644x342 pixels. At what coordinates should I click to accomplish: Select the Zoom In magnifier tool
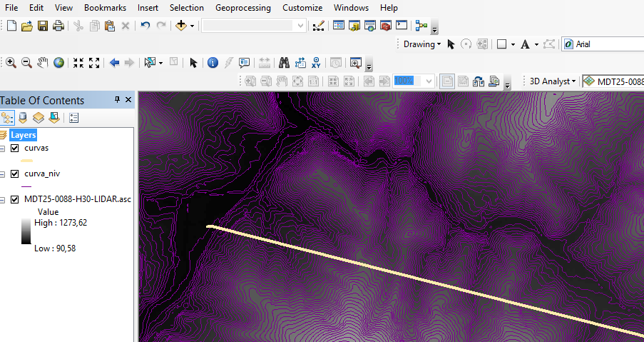[11, 63]
